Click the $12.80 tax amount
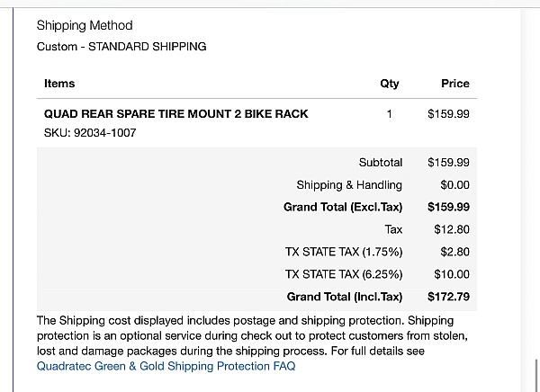540x392 pixels. (x=452, y=230)
